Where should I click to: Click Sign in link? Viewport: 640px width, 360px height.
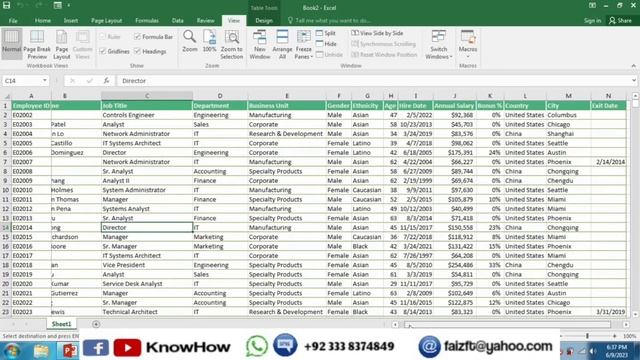(x=592, y=20)
